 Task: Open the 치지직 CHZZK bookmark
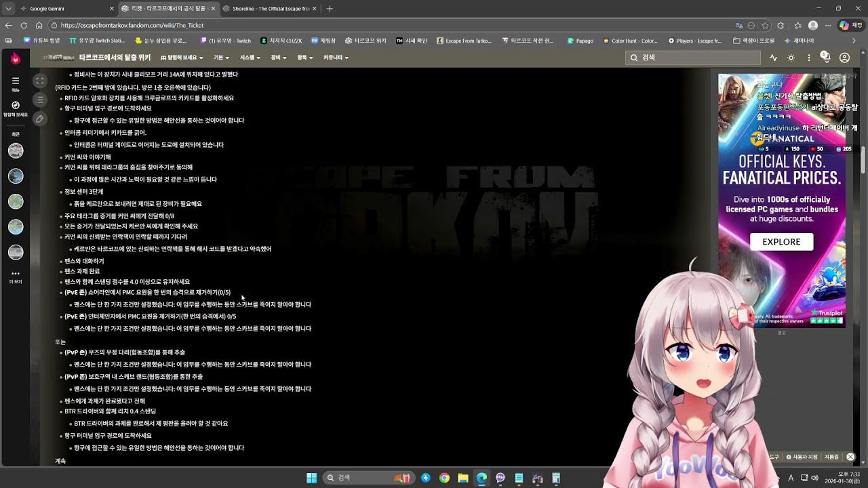(x=281, y=41)
